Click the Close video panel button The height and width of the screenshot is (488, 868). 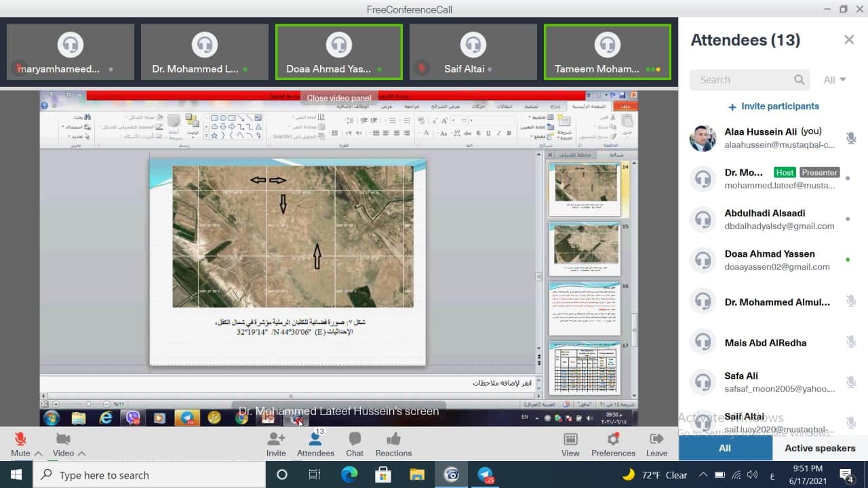pos(339,98)
